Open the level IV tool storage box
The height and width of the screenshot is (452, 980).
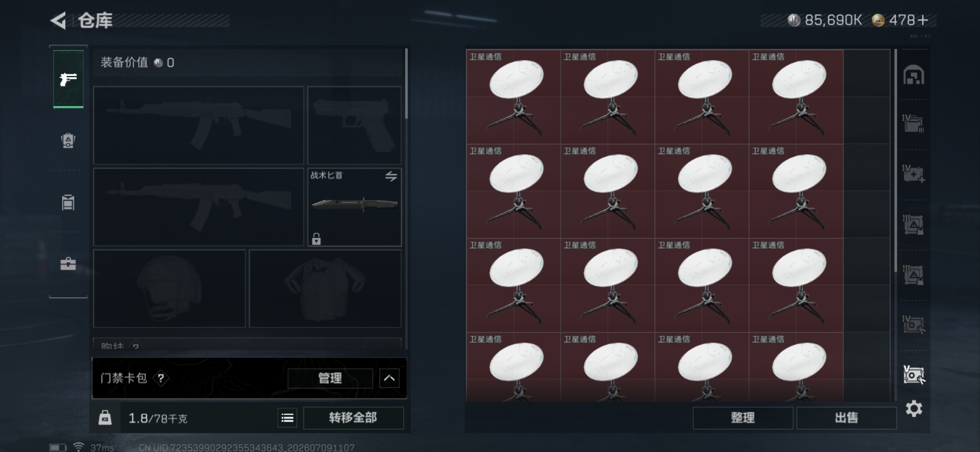pyautogui.click(x=914, y=325)
